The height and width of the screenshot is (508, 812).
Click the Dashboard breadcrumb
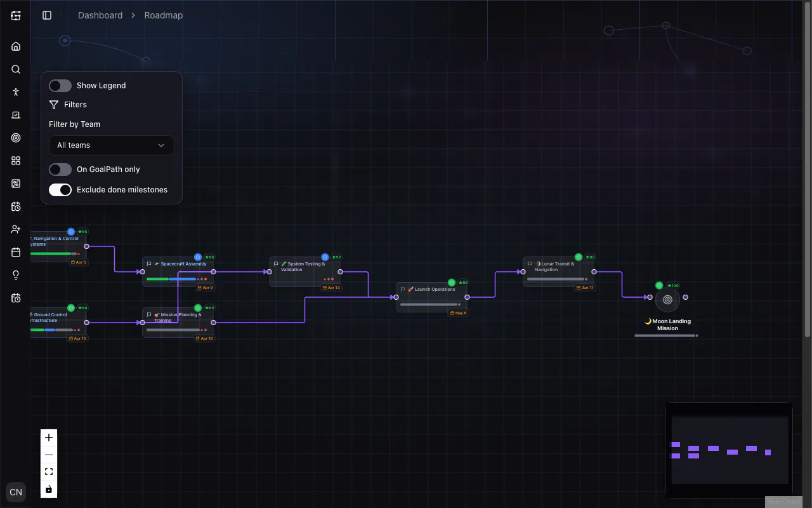point(100,15)
